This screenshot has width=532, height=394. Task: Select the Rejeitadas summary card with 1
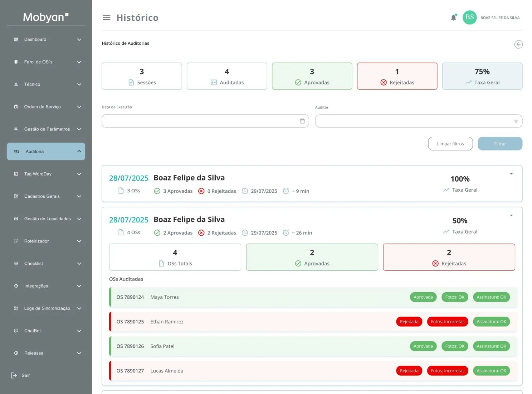point(397,76)
